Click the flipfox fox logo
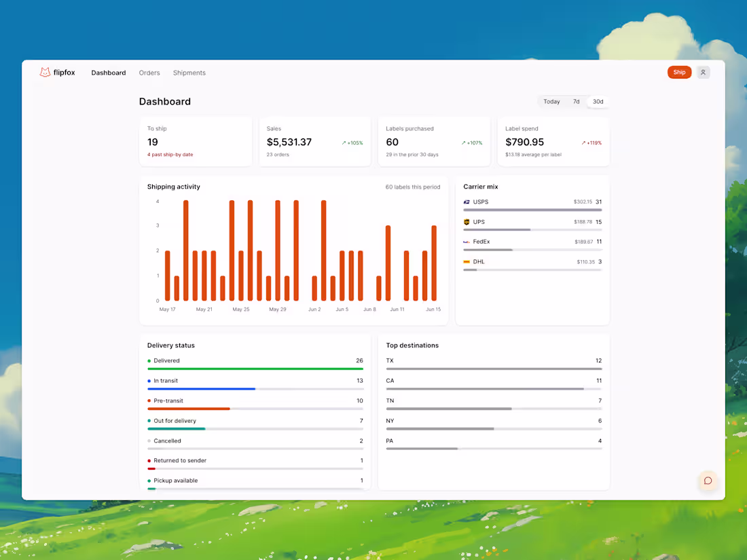This screenshot has height=560, width=747. (45, 73)
